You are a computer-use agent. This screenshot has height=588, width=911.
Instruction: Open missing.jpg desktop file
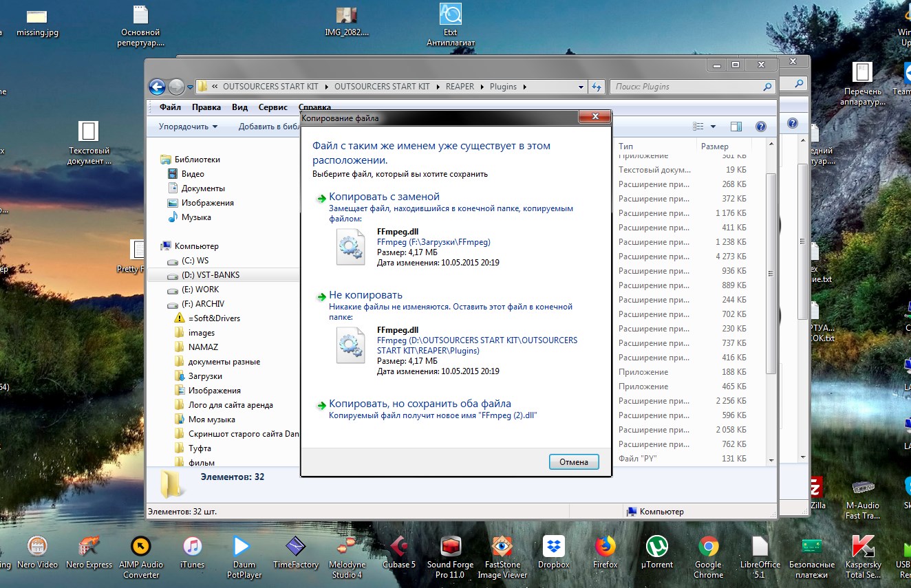(37, 22)
